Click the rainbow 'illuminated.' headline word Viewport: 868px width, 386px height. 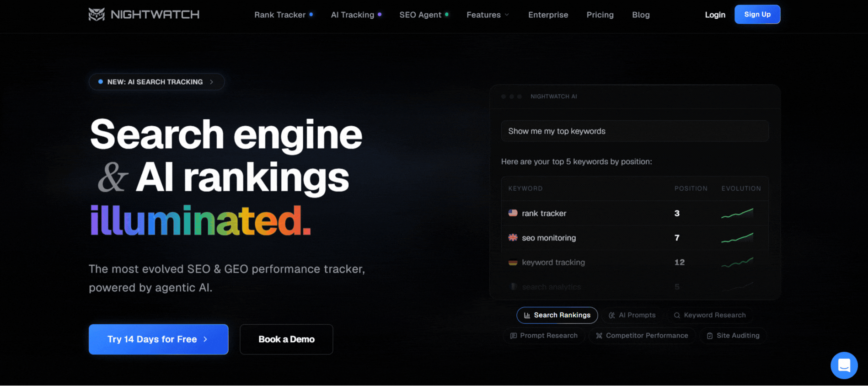[x=200, y=221]
